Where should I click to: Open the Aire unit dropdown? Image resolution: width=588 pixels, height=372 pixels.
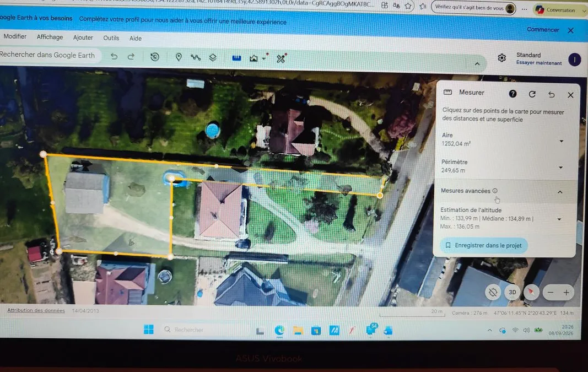(x=562, y=142)
